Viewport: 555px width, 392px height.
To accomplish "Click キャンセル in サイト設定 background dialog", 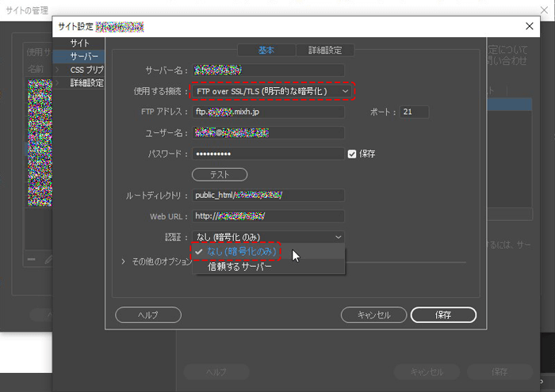I will point(427,372).
